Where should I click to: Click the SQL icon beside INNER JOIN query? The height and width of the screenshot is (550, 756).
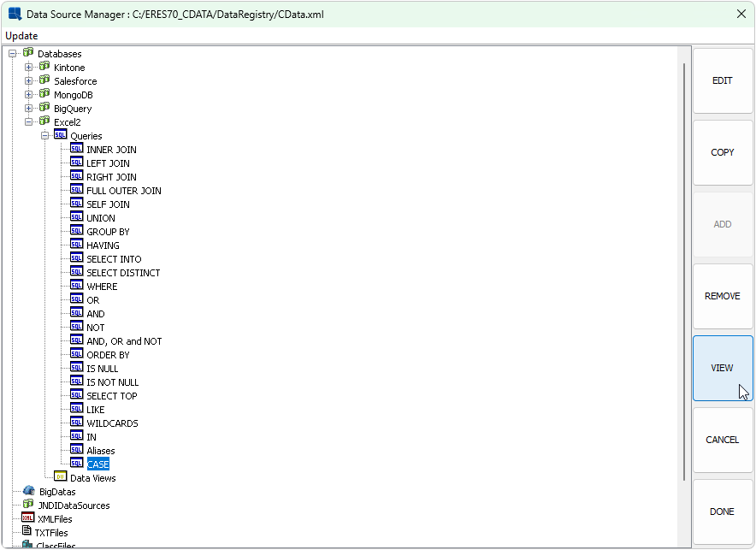point(77,149)
